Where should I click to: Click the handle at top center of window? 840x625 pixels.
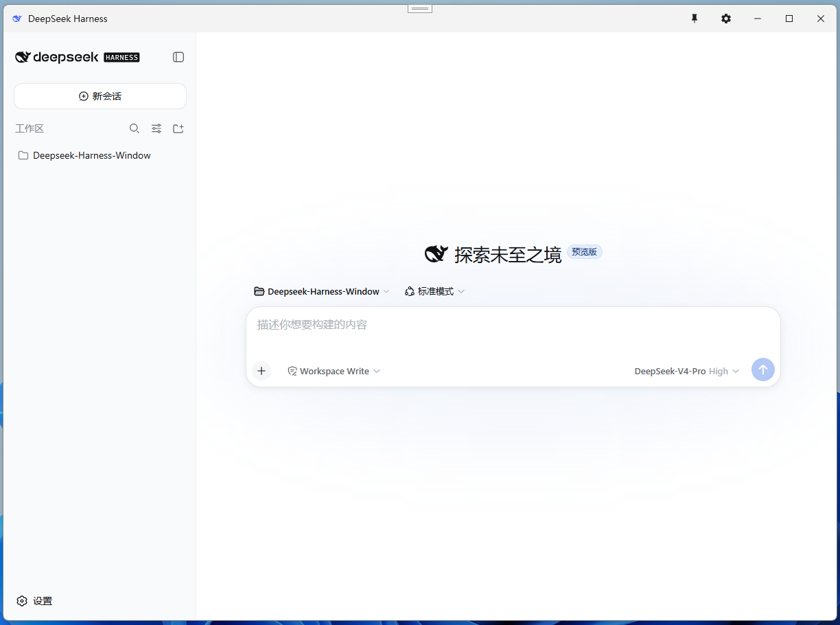point(420,8)
